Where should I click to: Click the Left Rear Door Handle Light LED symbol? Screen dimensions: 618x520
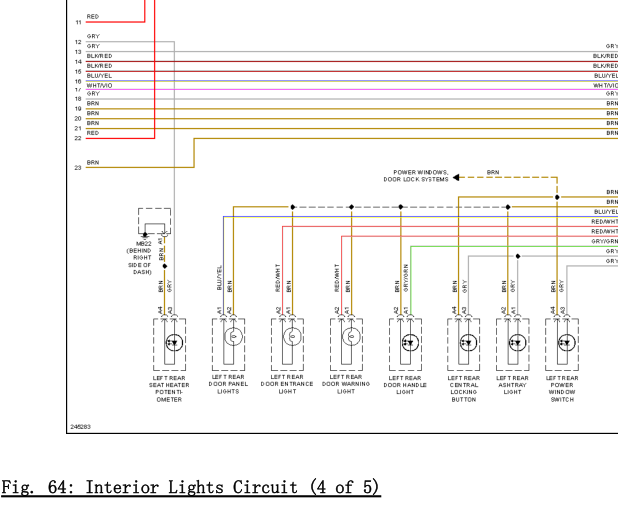410,343
